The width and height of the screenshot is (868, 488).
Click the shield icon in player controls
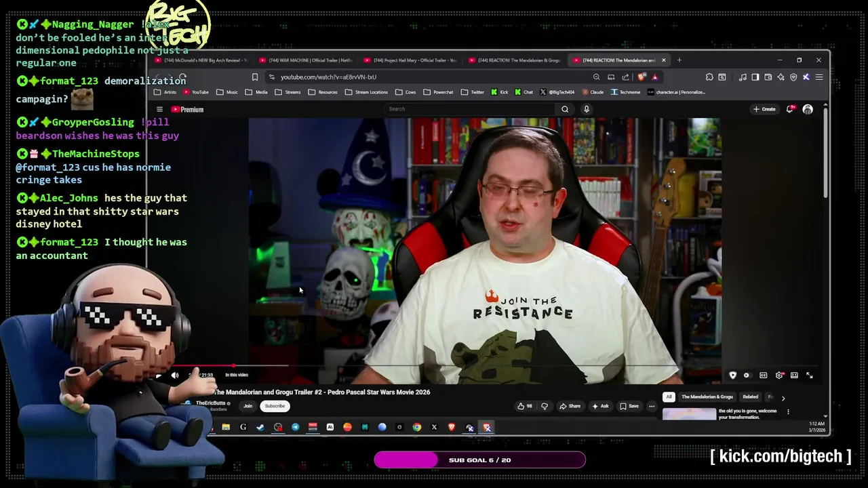click(733, 375)
